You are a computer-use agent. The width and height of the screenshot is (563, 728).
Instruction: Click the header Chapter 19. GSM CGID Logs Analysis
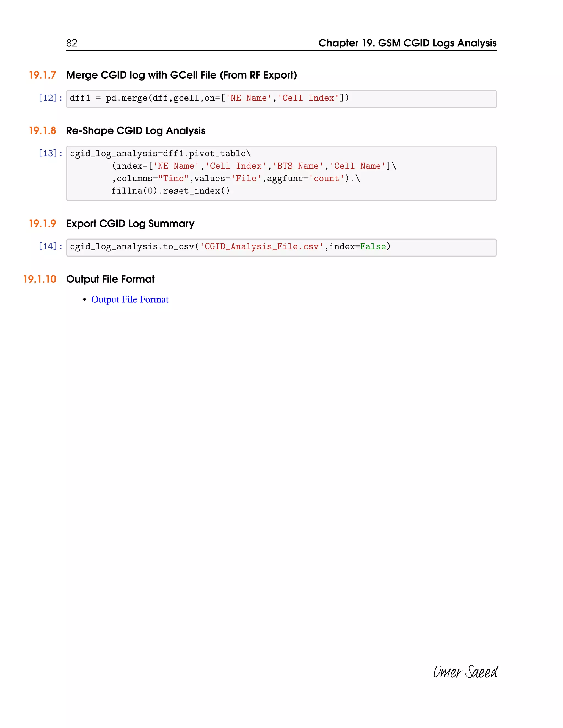pyautogui.click(x=408, y=43)
